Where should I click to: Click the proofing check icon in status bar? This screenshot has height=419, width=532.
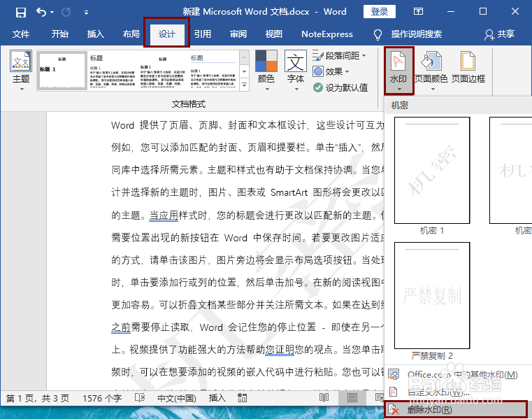point(140,397)
